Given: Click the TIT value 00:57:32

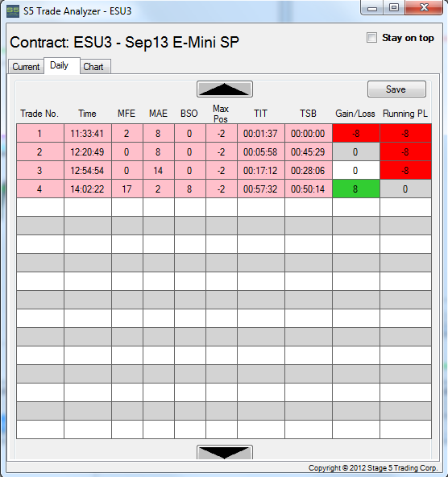Looking at the screenshot, I should 260,189.
